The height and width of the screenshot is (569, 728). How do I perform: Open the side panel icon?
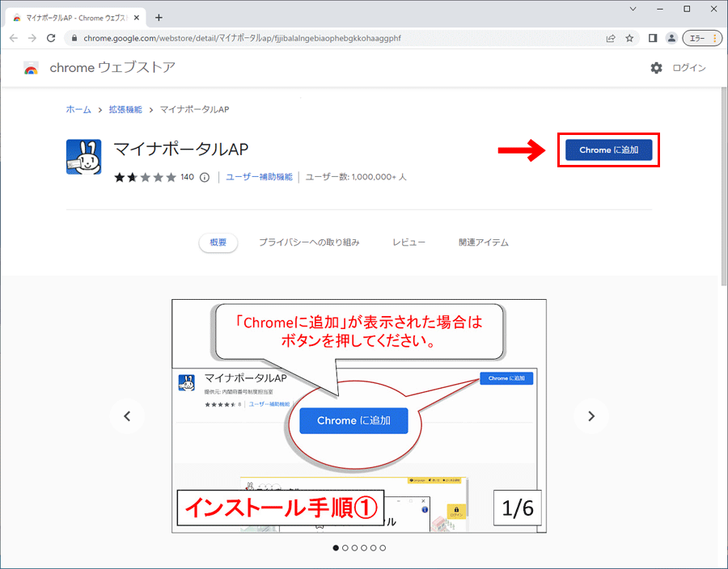(653, 39)
